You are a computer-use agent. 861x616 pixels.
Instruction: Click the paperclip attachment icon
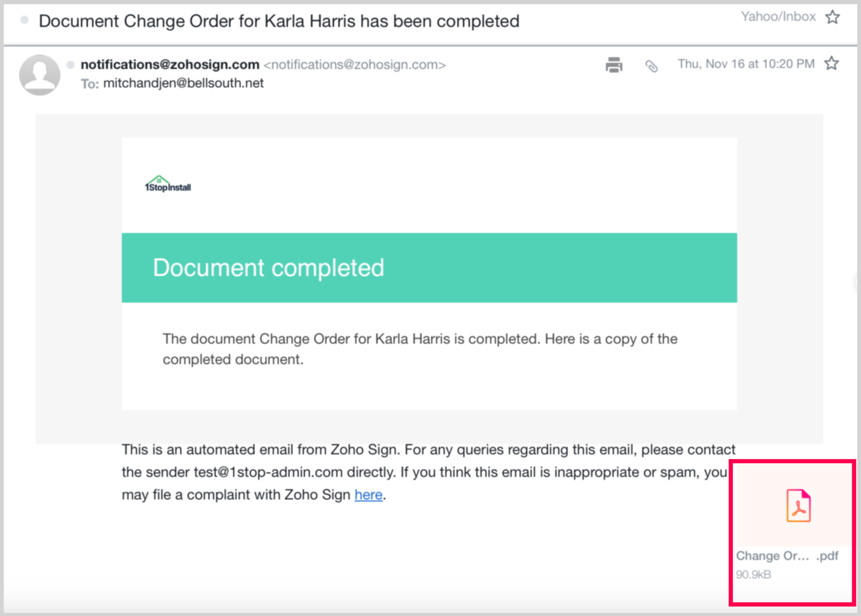[x=651, y=66]
